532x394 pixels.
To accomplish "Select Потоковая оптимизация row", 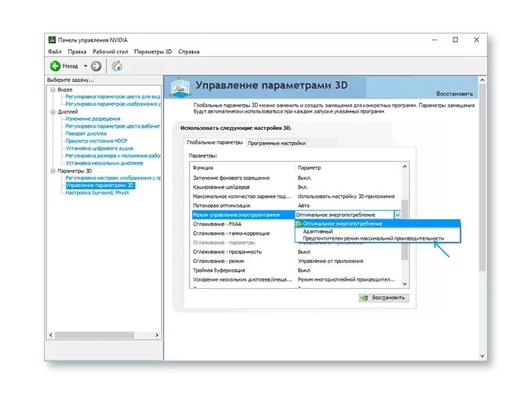I will 295,206.
